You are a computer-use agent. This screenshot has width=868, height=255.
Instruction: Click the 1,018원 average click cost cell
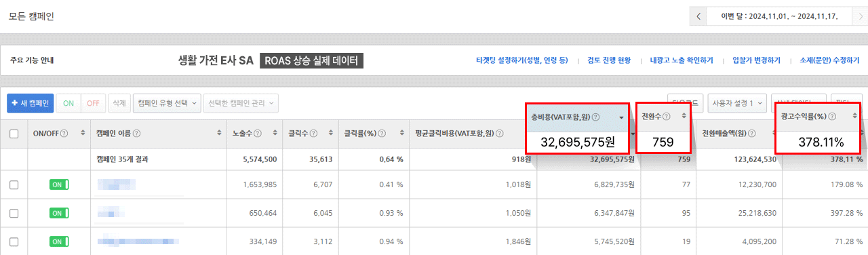pos(518,184)
